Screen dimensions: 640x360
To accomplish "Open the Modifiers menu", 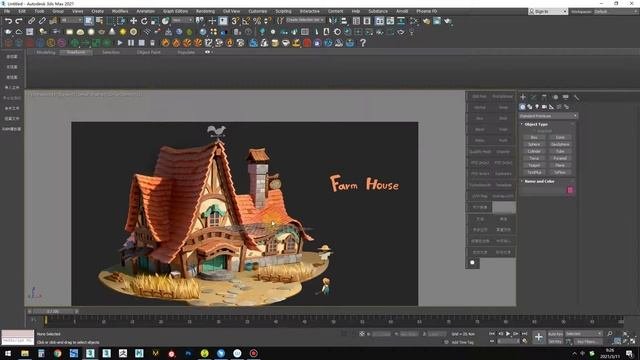I will pos(120,11).
